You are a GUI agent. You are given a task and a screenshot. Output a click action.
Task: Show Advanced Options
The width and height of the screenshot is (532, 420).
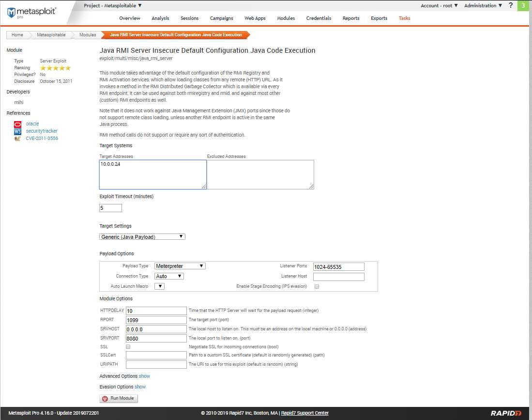144,376
